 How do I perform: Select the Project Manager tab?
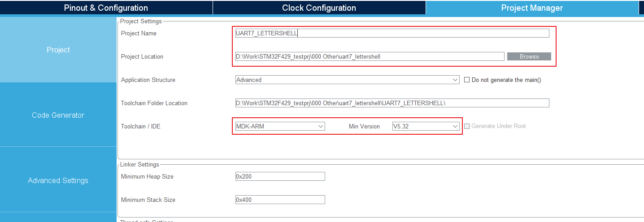point(532,8)
